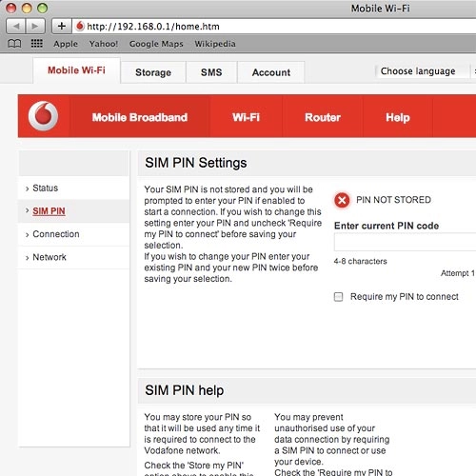Switch to the SMS tab
Viewport: 476px width, 476px height.
(211, 72)
